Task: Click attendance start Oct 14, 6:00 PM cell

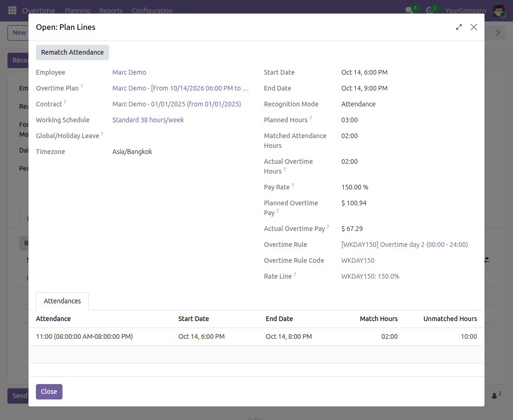Action: [x=201, y=336]
